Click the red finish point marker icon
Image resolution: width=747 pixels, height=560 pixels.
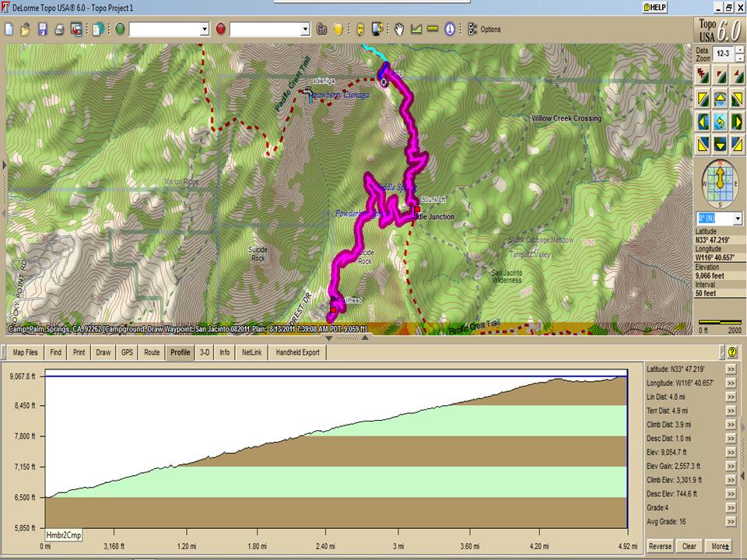click(x=221, y=30)
